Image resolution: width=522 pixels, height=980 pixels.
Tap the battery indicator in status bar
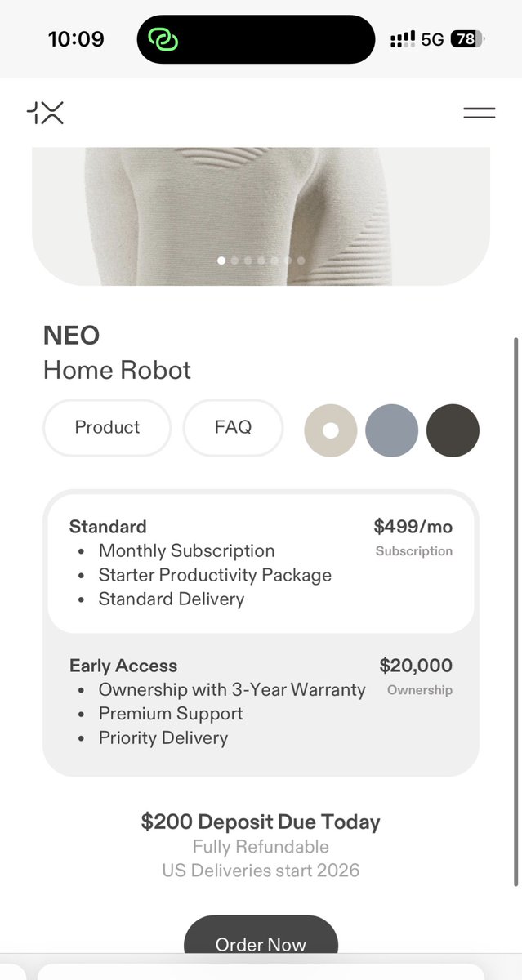[x=467, y=39]
